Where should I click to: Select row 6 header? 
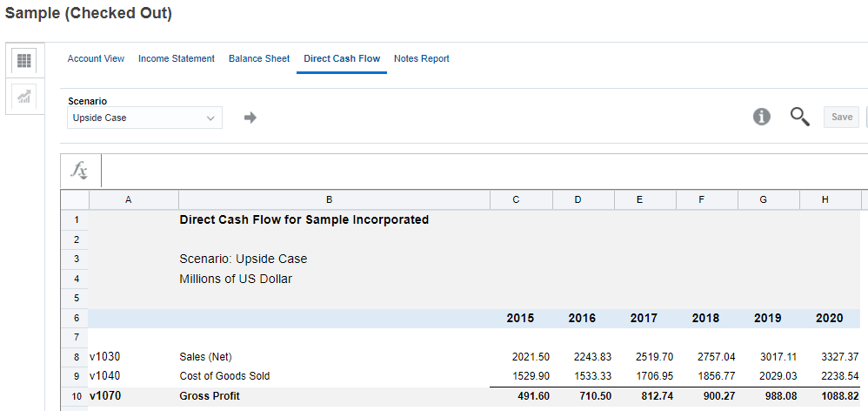75,319
